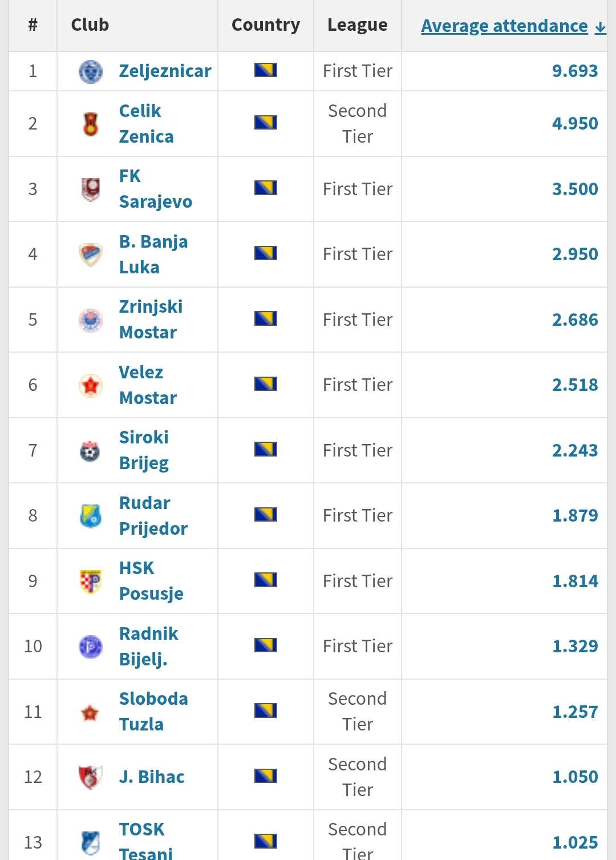
Task: Click the Sloboda Tuzla crest icon
Action: pyautogui.click(x=90, y=712)
